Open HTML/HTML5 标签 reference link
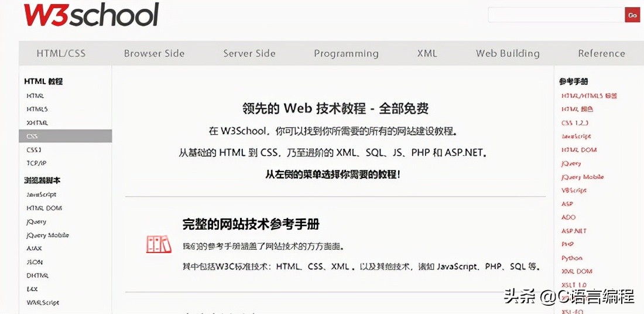This screenshot has height=314, width=644. (x=589, y=95)
